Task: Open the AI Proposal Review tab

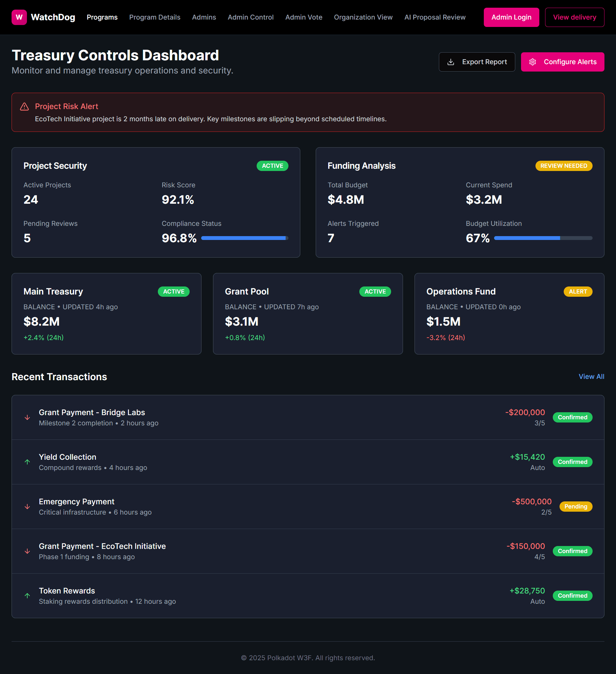Action: 434,17
